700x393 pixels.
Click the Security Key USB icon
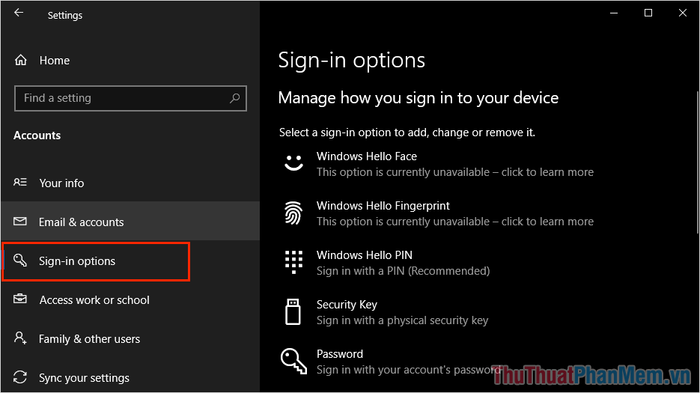point(293,312)
